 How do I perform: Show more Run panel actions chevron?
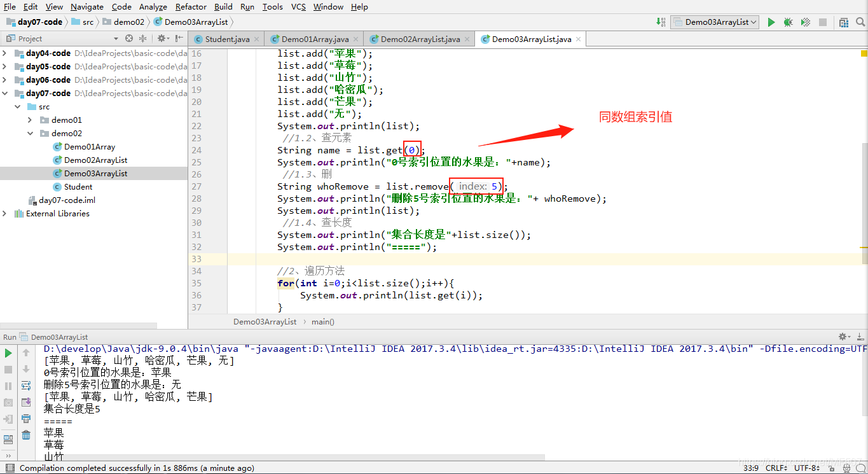pyautogui.click(x=8, y=456)
